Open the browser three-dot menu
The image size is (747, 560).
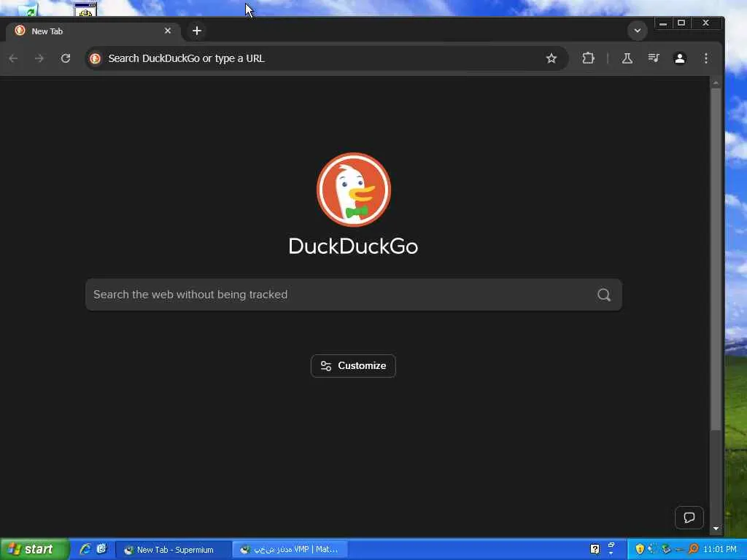pos(706,58)
